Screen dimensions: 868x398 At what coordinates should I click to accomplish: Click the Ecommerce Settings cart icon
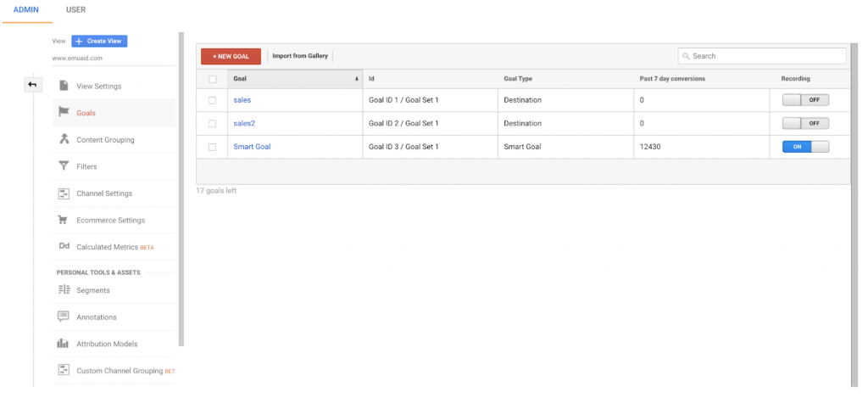(64, 220)
